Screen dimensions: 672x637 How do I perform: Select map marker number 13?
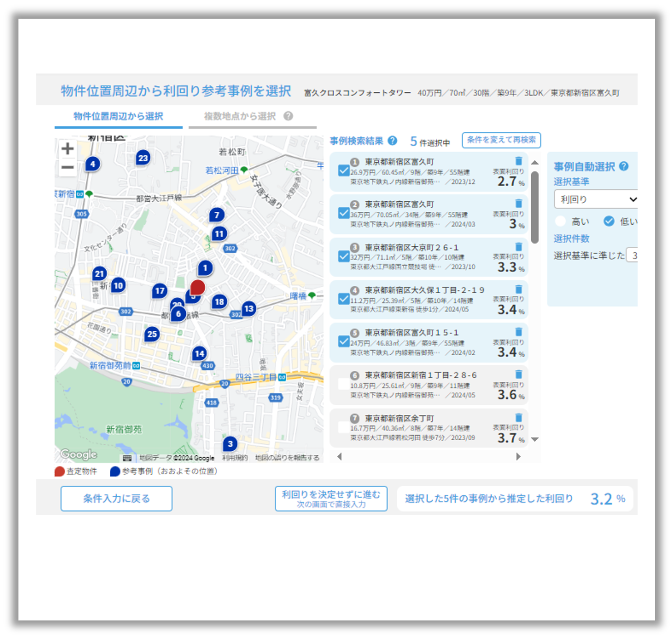(x=249, y=309)
